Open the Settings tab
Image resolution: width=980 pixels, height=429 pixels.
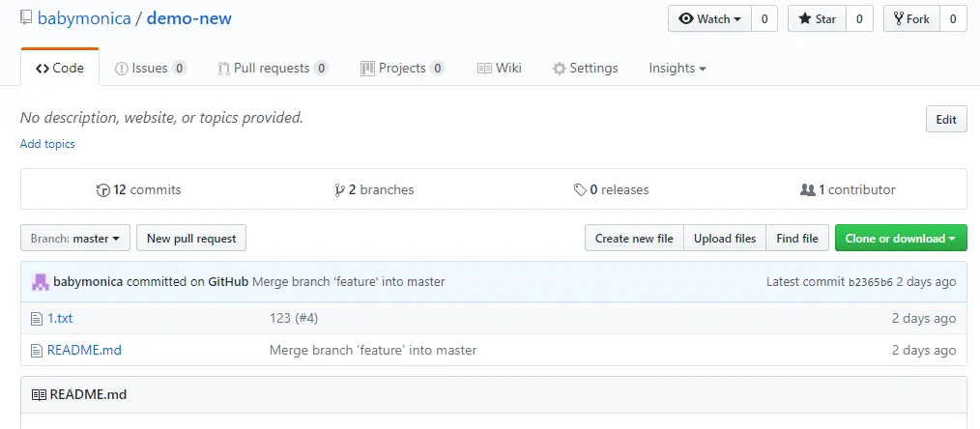(x=585, y=68)
